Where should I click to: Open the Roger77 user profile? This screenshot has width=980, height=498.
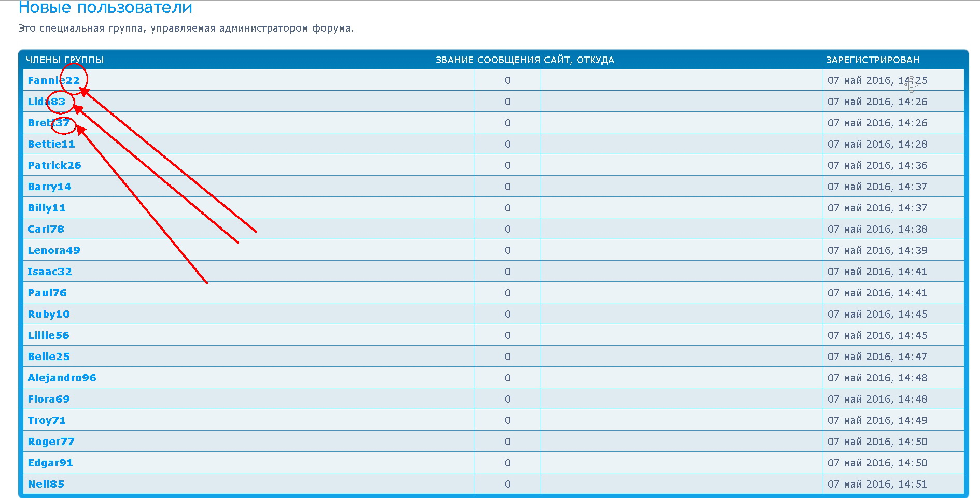tap(51, 442)
